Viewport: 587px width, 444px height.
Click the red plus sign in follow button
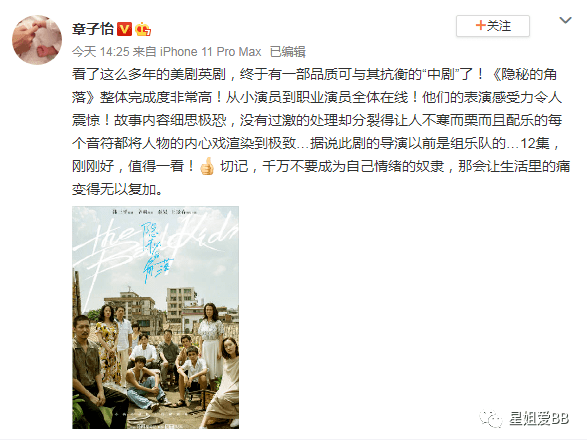[480, 25]
